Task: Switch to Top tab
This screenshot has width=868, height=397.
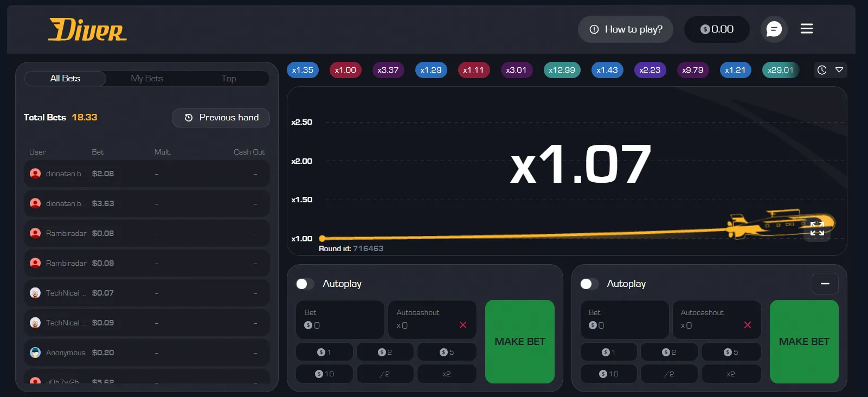Action: (x=229, y=79)
